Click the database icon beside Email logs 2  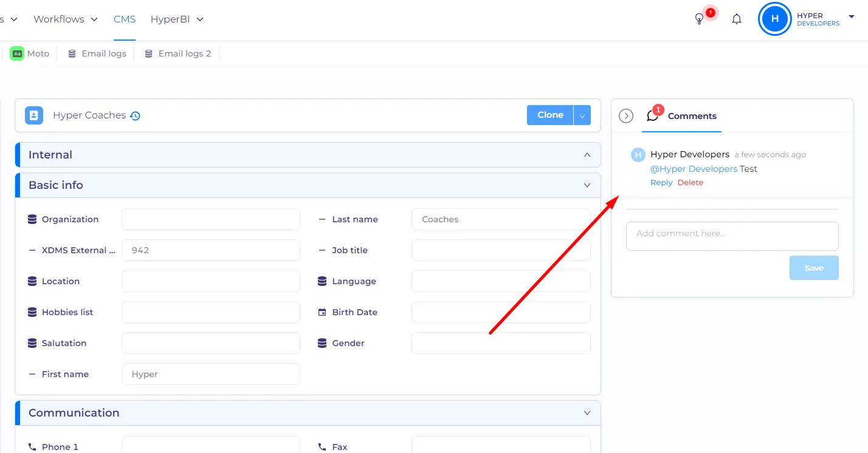[148, 53]
